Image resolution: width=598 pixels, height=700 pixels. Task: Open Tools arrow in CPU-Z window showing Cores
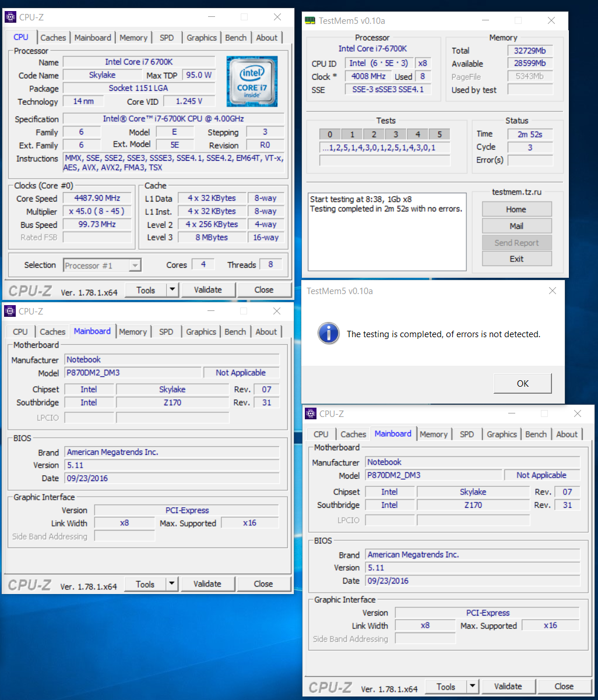[173, 289]
